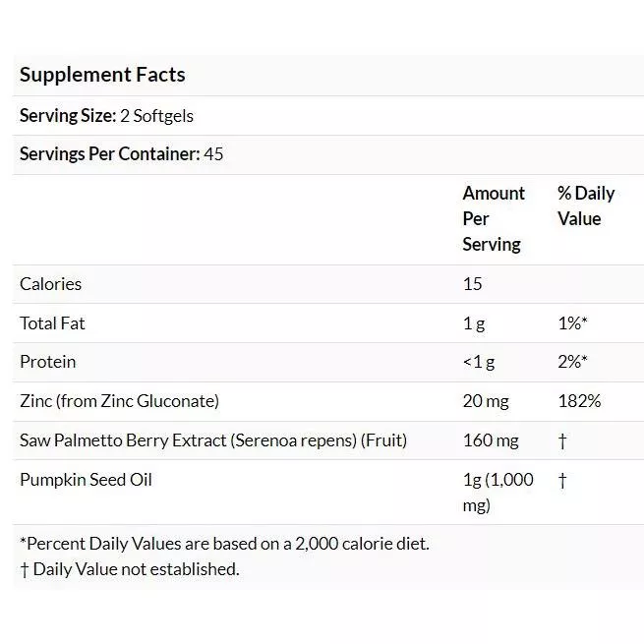Click the Daily Value not established footnote
Image resolution: width=644 pixels, height=644 pixels.
click(130, 568)
